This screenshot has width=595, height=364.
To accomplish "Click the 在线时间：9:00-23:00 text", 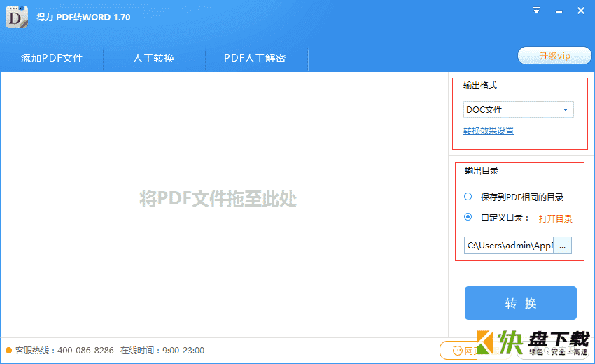I will coord(162,350).
